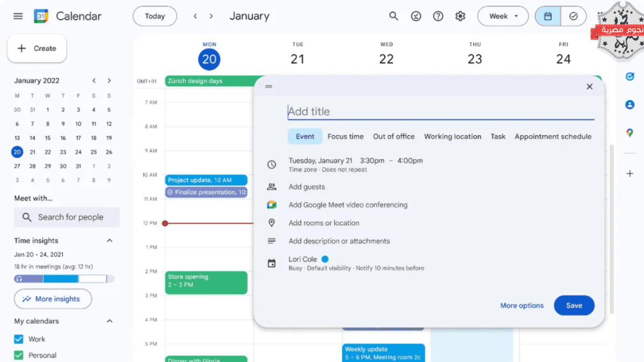Open the 3:30pm start time selector
Screen dimensions: 644x362
coord(372,160)
